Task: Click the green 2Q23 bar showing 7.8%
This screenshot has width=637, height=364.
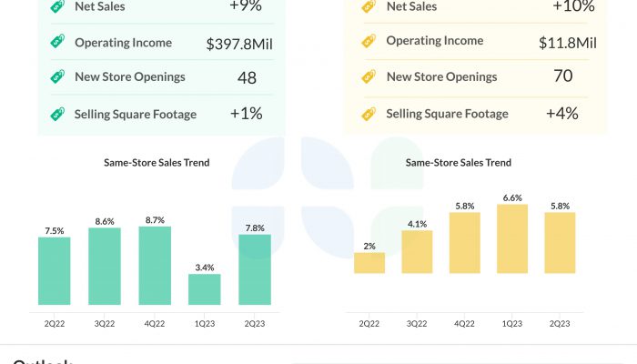Action: click(x=255, y=269)
